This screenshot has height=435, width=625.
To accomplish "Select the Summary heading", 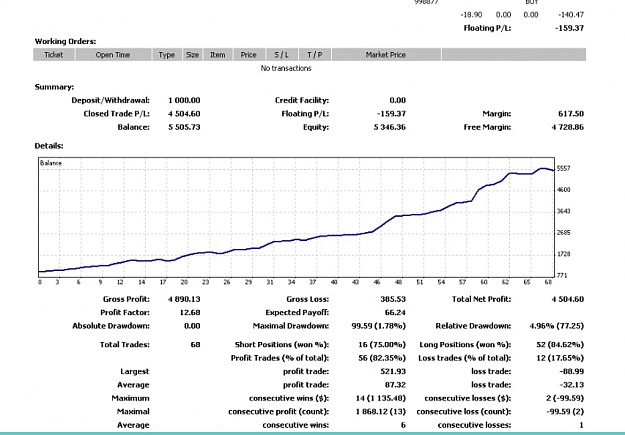I will 54,87.
